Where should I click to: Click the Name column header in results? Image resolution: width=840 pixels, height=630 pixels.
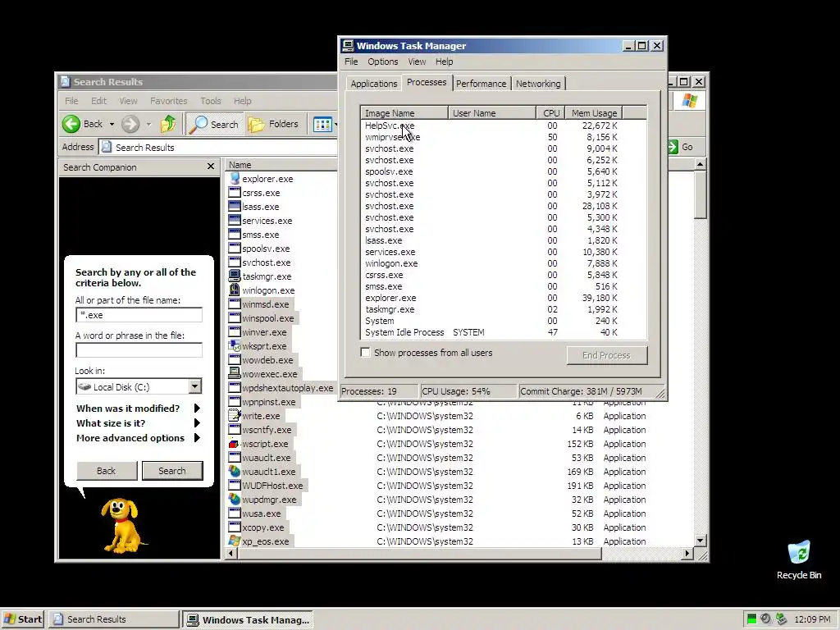pos(281,165)
